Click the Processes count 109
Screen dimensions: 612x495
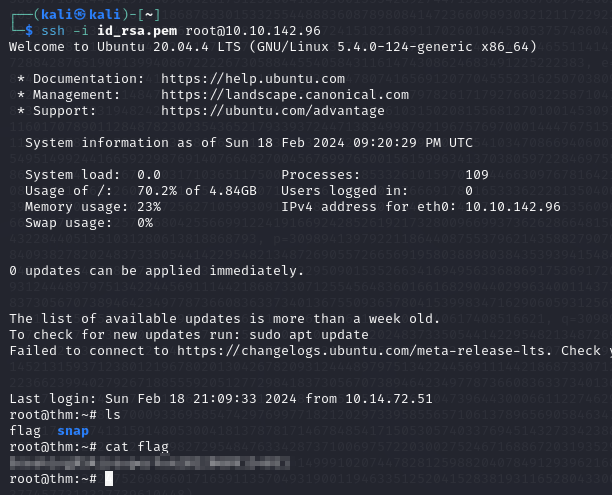click(x=477, y=175)
